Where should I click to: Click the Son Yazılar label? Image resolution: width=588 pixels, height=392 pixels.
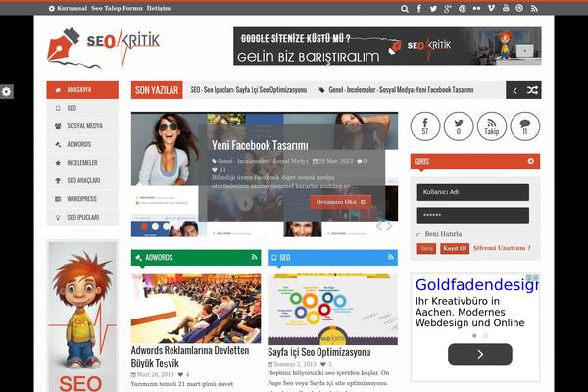click(157, 90)
